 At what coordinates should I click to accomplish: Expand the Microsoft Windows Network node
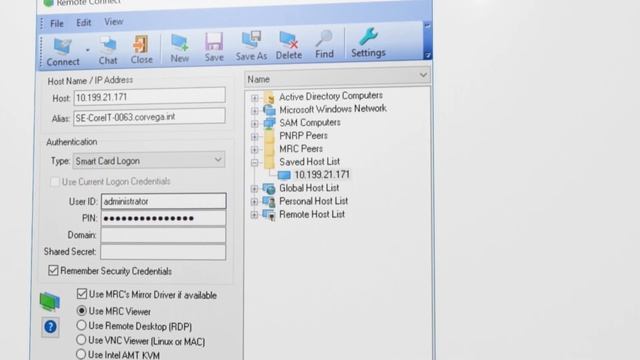(255, 111)
